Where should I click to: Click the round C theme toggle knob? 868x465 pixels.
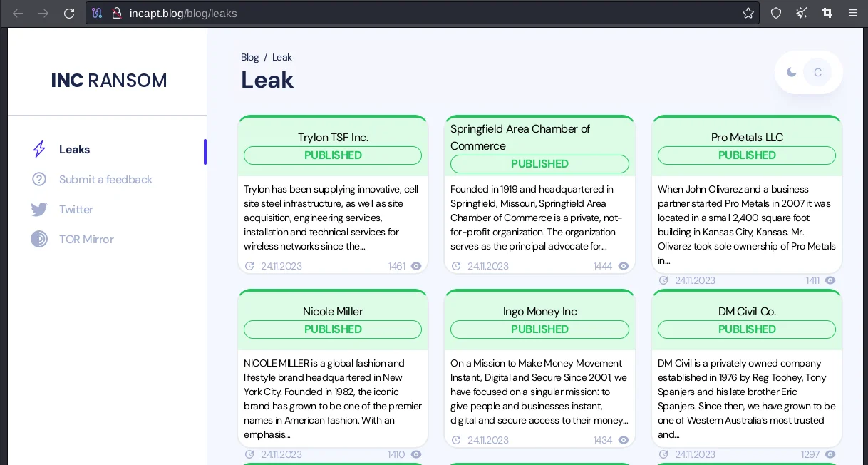click(817, 72)
